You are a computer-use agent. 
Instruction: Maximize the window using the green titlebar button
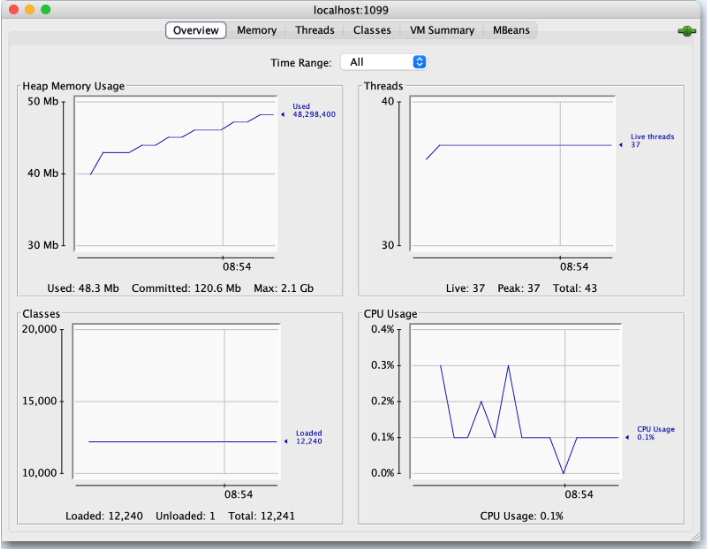click(x=45, y=9)
